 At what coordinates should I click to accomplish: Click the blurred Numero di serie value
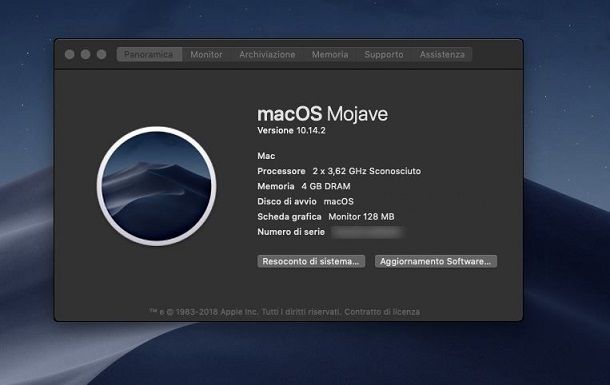tap(367, 232)
